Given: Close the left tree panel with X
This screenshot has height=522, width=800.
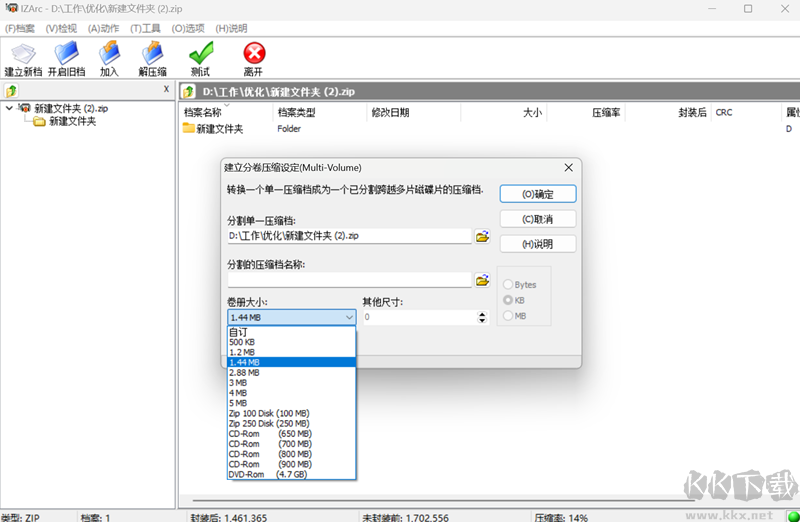Looking at the screenshot, I should coord(166,89).
